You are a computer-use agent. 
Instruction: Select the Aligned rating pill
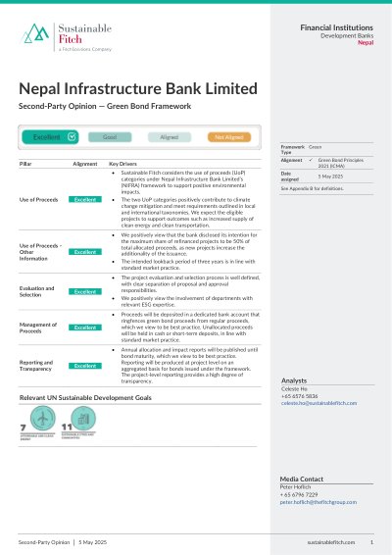click(170, 137)
